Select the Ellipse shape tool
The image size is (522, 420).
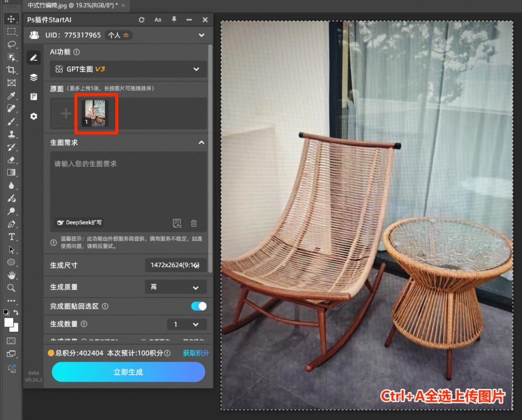(x=11, y=262)
